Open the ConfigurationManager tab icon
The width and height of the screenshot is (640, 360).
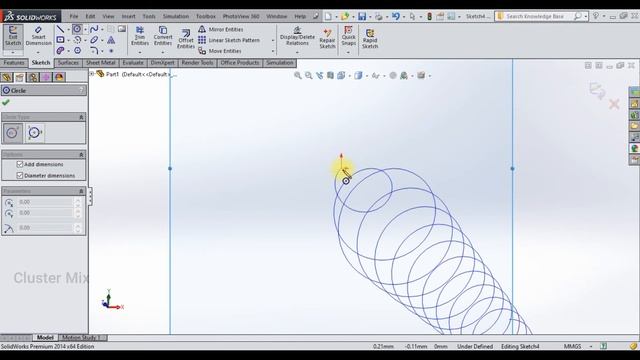pyautogui.click(x=33, y=77)
